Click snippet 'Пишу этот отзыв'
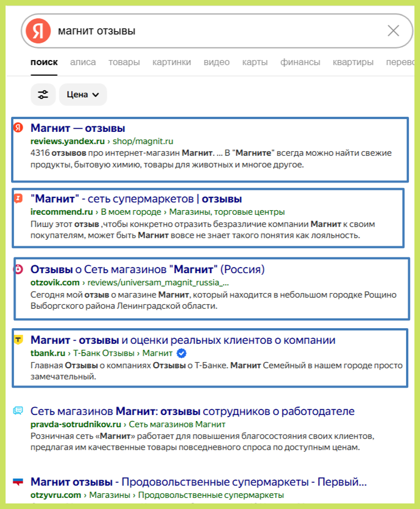Image resolution: width=420 pixels, height=509 pixels. click(202, 230)
